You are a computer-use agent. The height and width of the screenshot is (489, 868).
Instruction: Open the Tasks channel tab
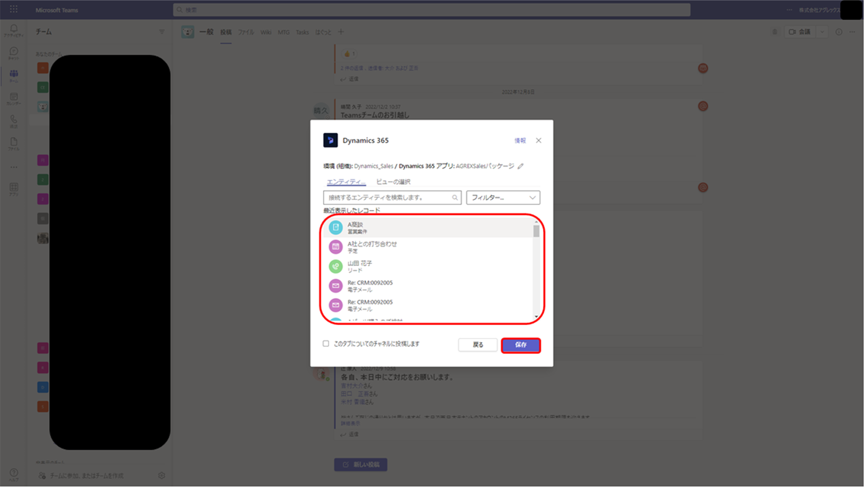[x=303, y=32]
